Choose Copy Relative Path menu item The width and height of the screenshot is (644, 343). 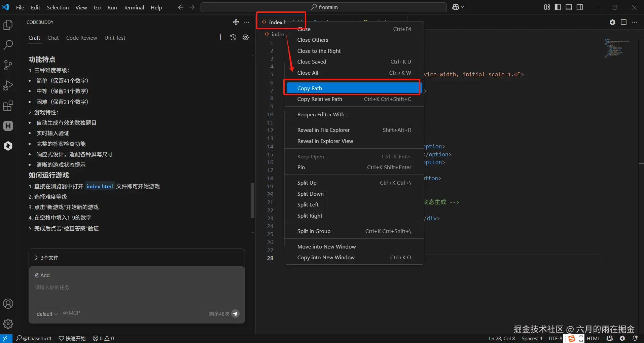tap(354, 99)
